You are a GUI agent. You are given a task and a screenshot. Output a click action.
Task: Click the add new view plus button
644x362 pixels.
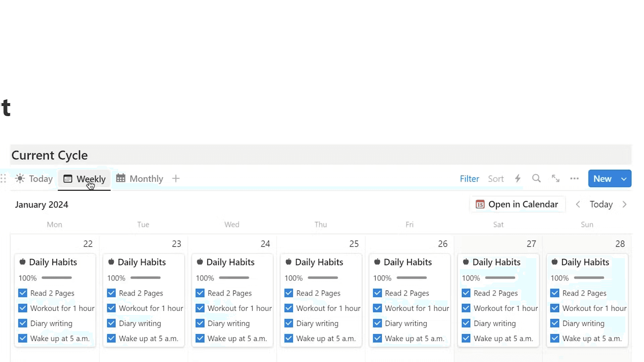pyautogui.click(x=176, y=178)
